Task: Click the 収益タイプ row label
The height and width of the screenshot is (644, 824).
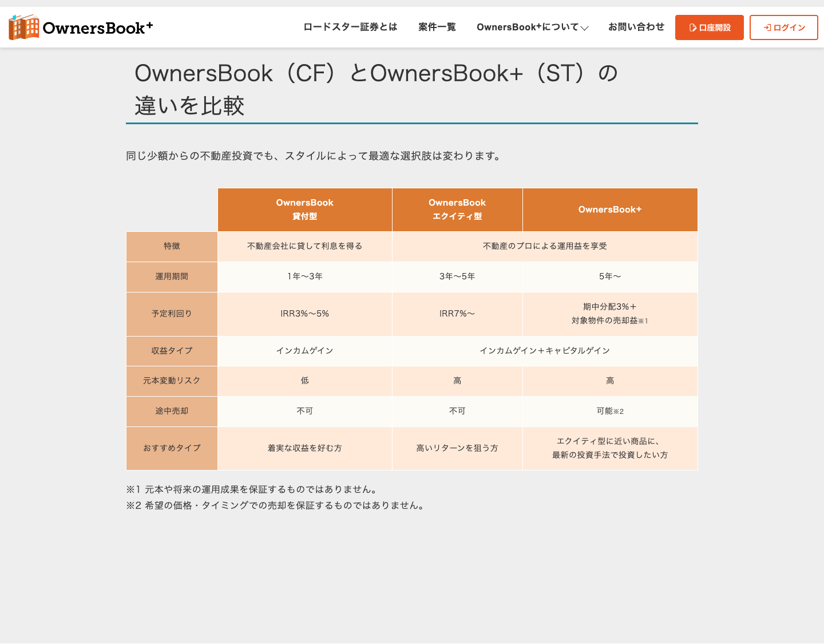Action: click(x=172, y=351)
